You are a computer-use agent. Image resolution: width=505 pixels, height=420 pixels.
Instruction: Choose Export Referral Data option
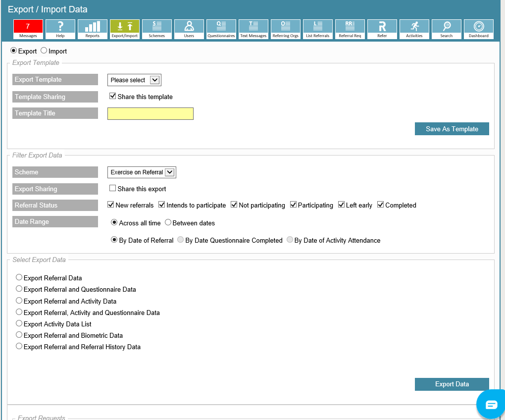[x=19, y=277]
